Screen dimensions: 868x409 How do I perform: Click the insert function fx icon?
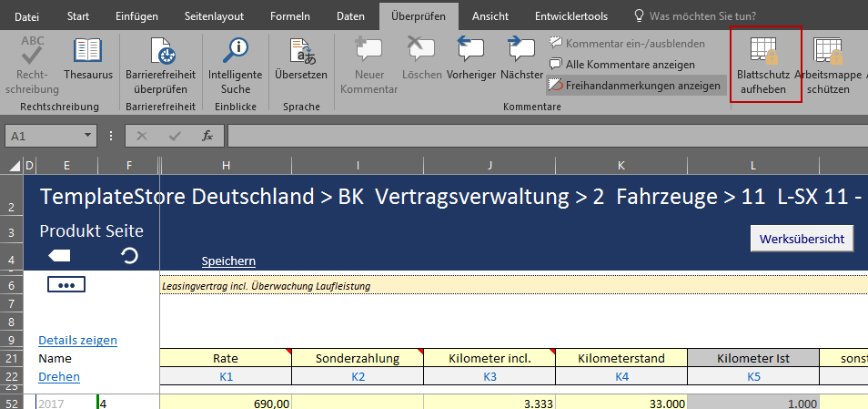click(207, 136)
